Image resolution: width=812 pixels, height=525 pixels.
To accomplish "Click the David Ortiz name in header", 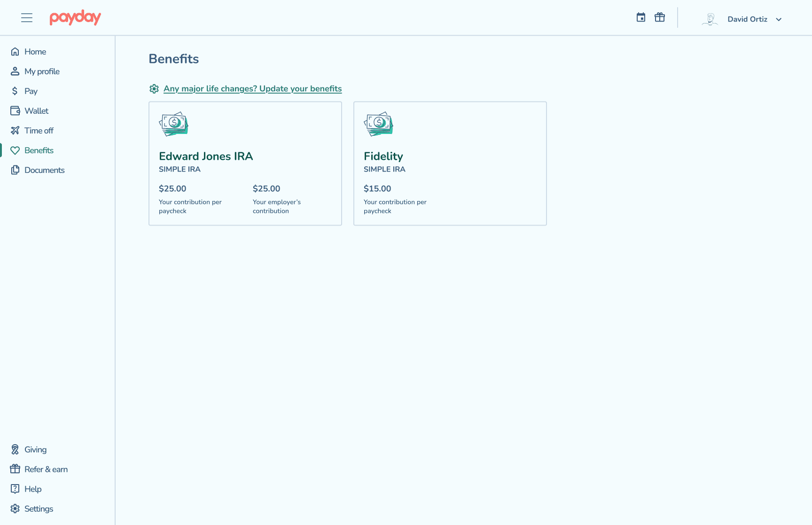I will tap(748, 19).
